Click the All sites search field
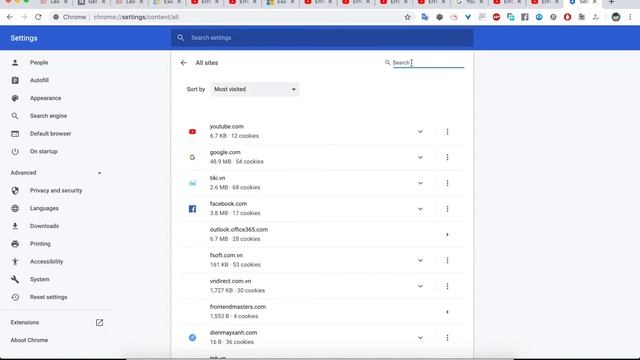The height and width of the screenshot is (360, 640). [x=428, y=63]
